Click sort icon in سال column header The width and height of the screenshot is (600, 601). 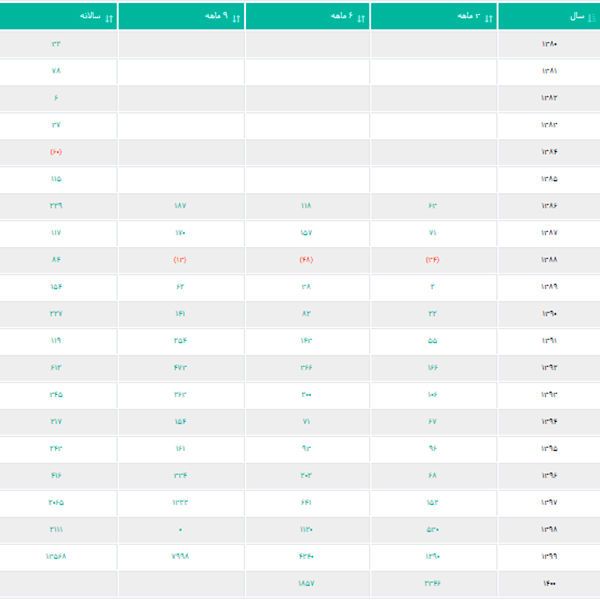(x=592, y=17)
